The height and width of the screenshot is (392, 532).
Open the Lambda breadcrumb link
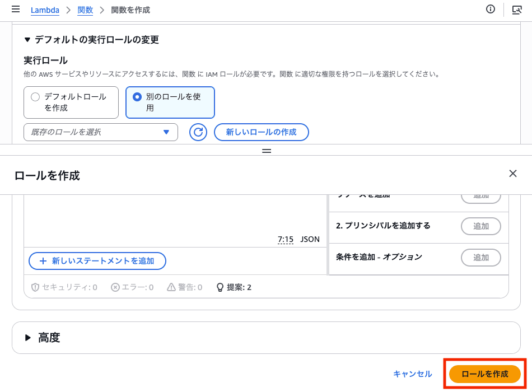[45, 10]
